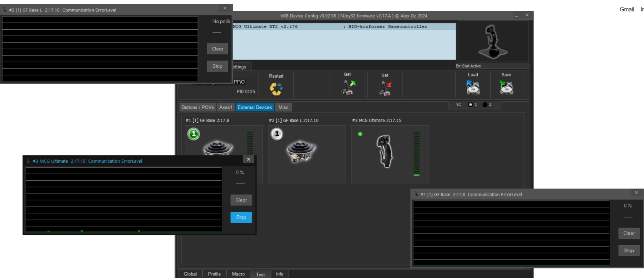Clear the #1 GF Base error graph
This screenshot has height=278, width=644.
629,233
